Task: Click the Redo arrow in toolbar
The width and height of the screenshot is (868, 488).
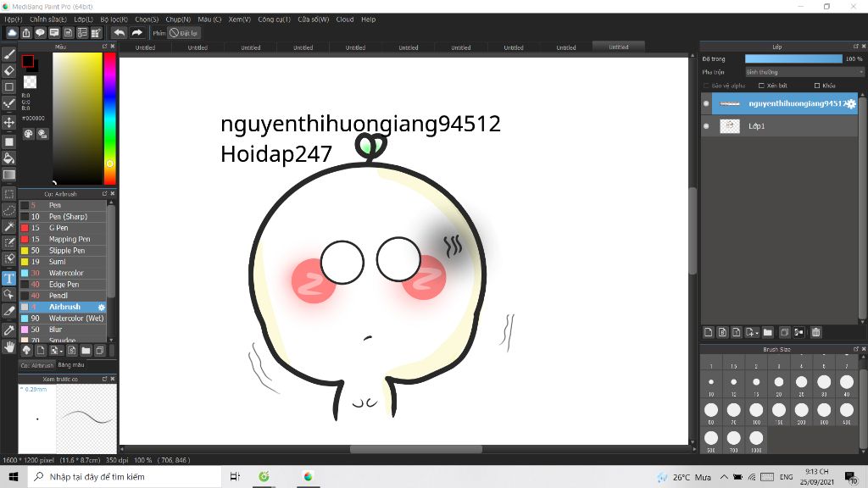Action: click(136, 33)
